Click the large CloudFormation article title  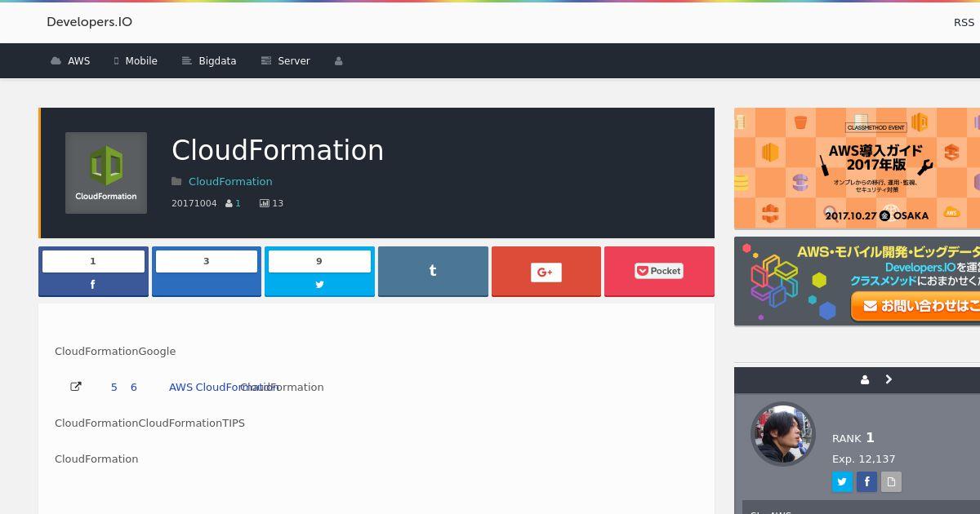[278, 150]
